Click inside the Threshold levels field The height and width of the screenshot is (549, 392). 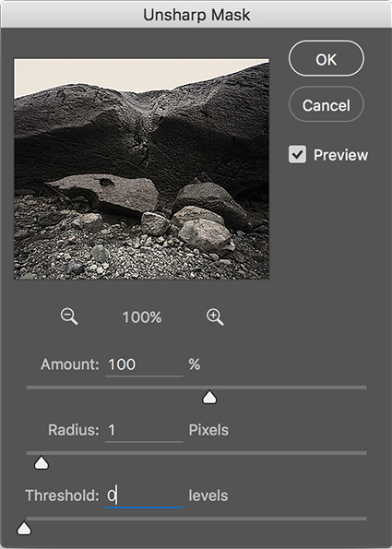(x=144, y=495)
